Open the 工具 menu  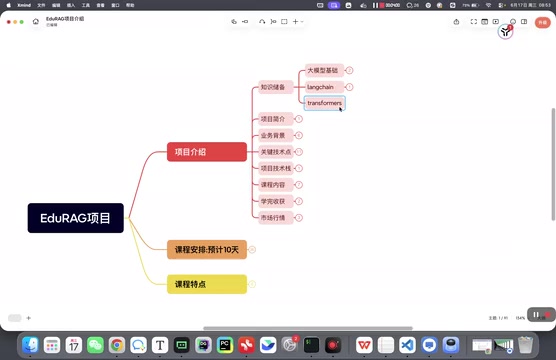point(86,5)
